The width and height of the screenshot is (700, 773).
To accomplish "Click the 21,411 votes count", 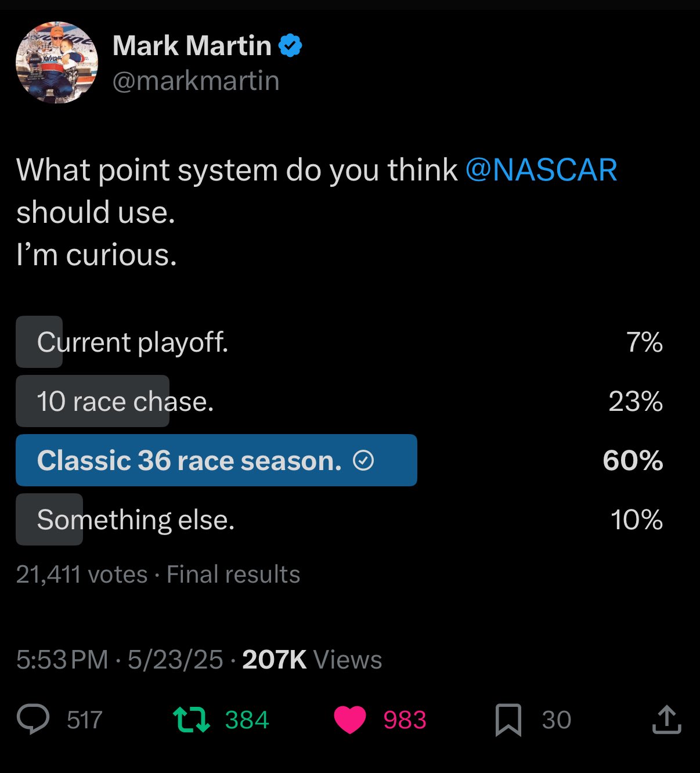I will [82, 574].
